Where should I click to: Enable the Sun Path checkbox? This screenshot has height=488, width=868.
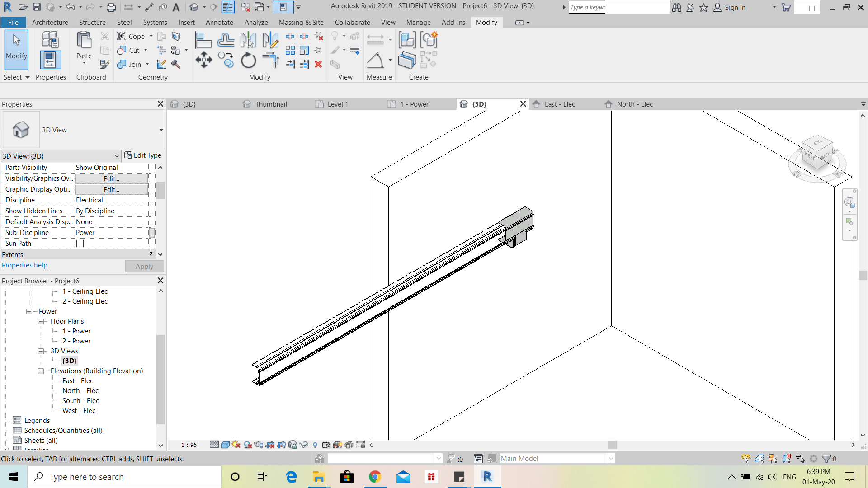click(x=80, y=243)
